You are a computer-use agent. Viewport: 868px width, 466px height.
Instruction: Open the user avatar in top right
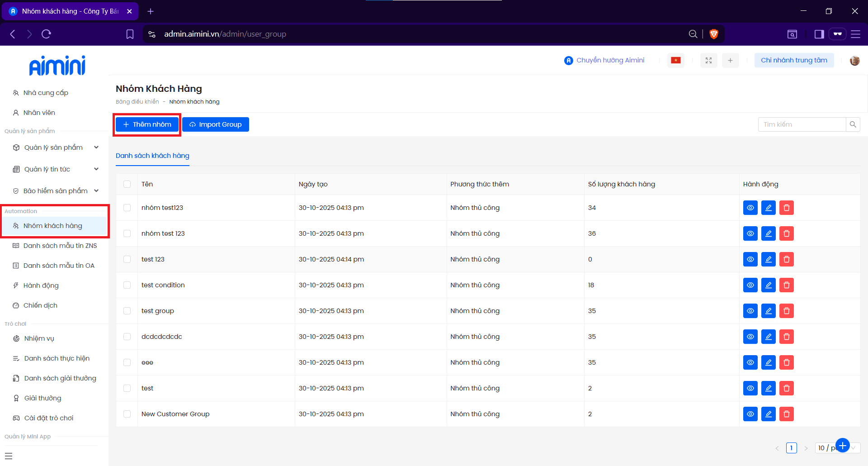pyautogui.click(x=854, y=60)
